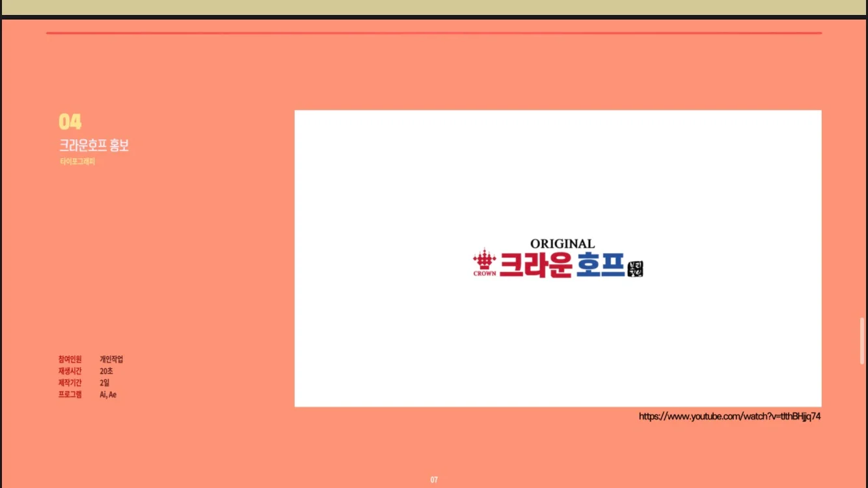Click the label '재생시간'
This screenshot has height=488, width=868.
[70, 371]
